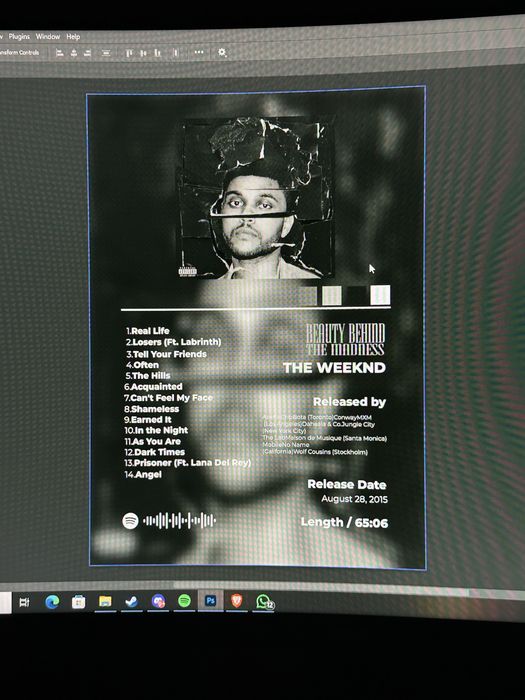Image resolution: width=525 pixels, height=700 pixels.
Task: Click track '10.In the Night'
Action: pyautogui.click(x=156, y=430)
